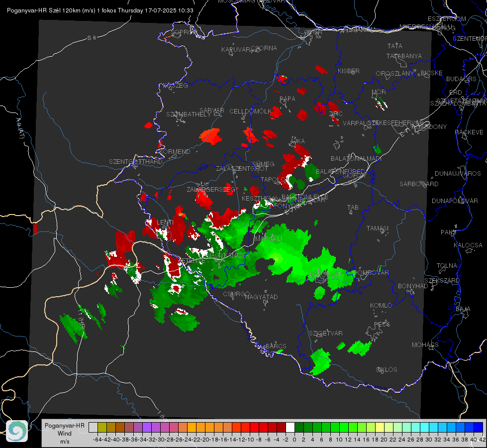
Task: Click the SZENTGOTTHARD label
Action: point(136,162)
